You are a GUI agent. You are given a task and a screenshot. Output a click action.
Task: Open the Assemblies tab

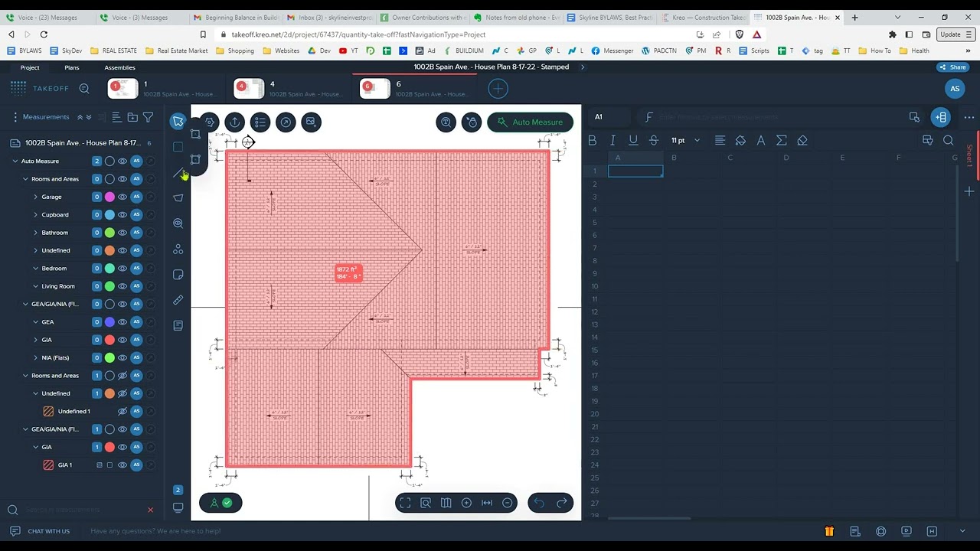pyautogui.click(x=120, y=67)
